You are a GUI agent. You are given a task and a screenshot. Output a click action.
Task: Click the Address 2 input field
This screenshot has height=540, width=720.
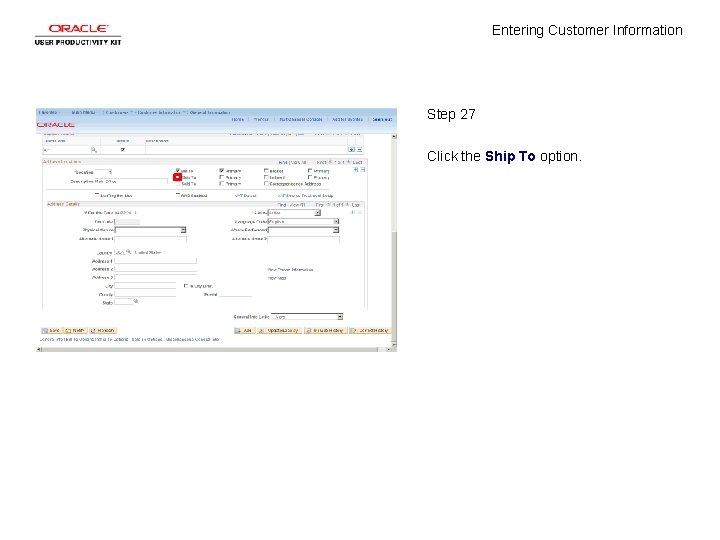point(156,269)
